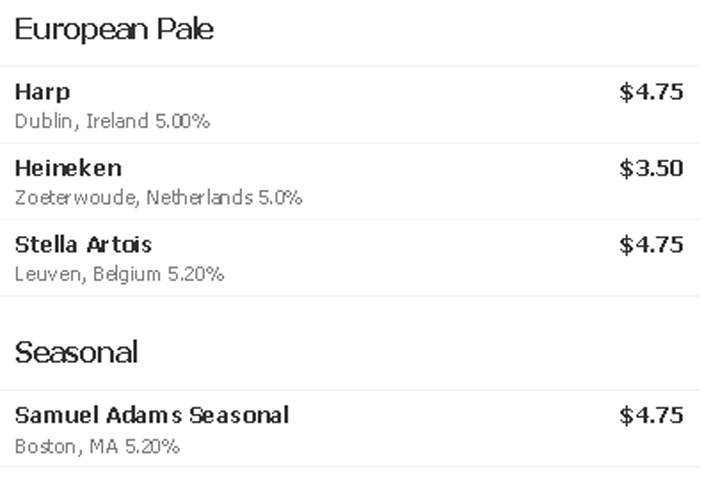The height and width of the screenshot is (487, 720).
Task: Click the Samuel Adams $4.75 price
Action: [652, 415]
